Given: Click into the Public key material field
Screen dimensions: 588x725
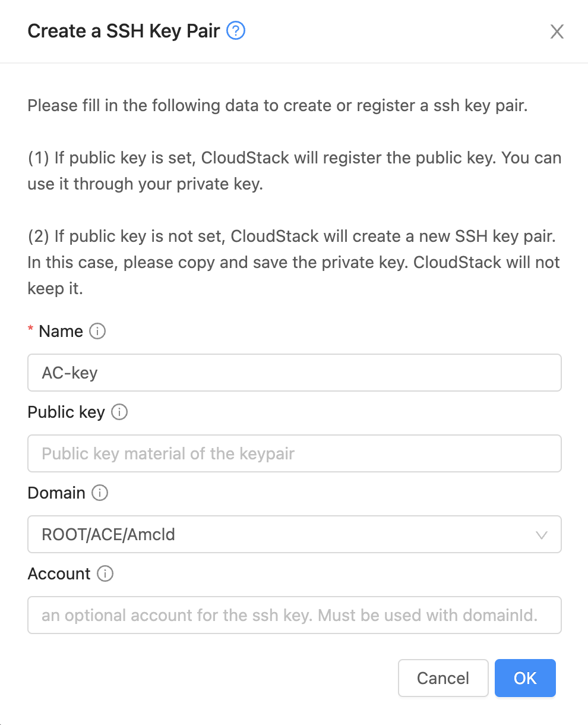Looking at the screenshot, I should 294,453.
